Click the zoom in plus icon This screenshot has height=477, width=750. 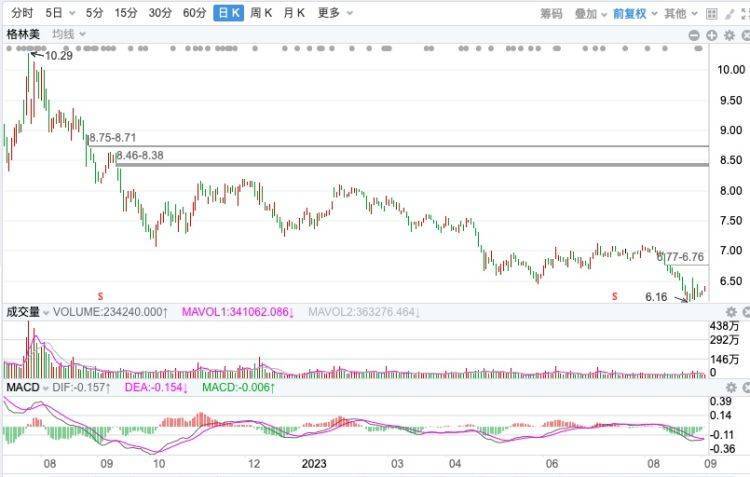click(x=712, y=34)
